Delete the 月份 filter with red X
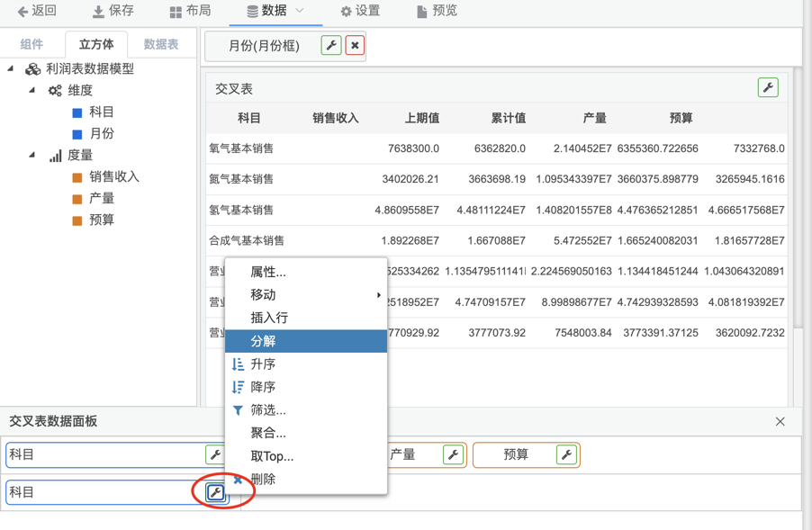This screenshot has width=812, height=530. (x=355, y=46)
